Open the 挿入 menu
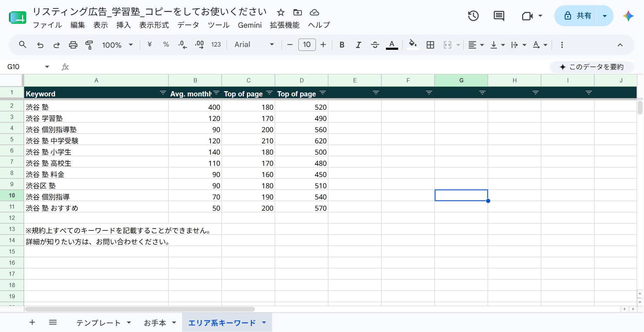 pos(124,25)
